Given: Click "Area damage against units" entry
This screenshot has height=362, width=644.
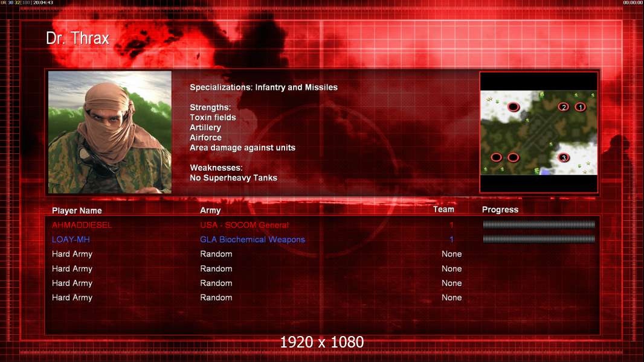Looking at the screenshot, I should tap(242, 148).
